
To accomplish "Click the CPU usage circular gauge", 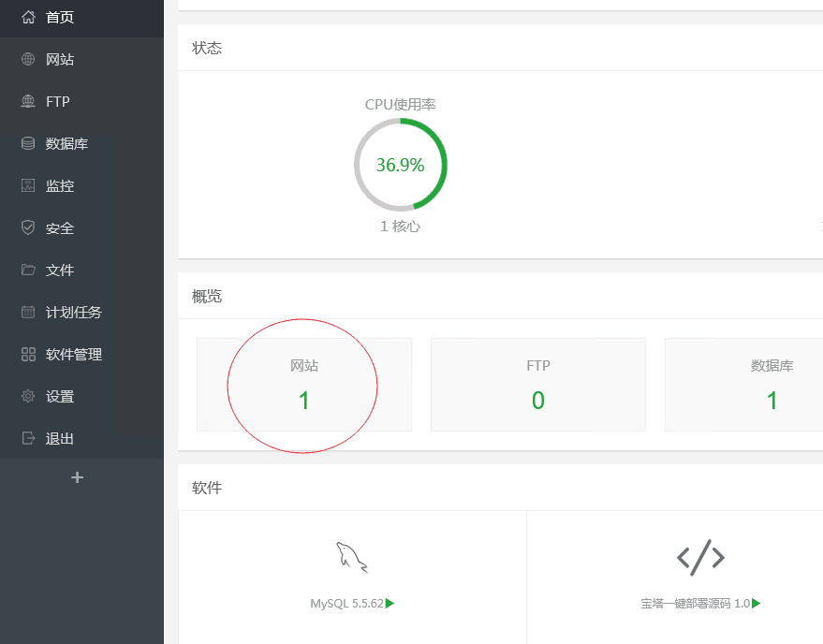I will [x=401, y=165].
